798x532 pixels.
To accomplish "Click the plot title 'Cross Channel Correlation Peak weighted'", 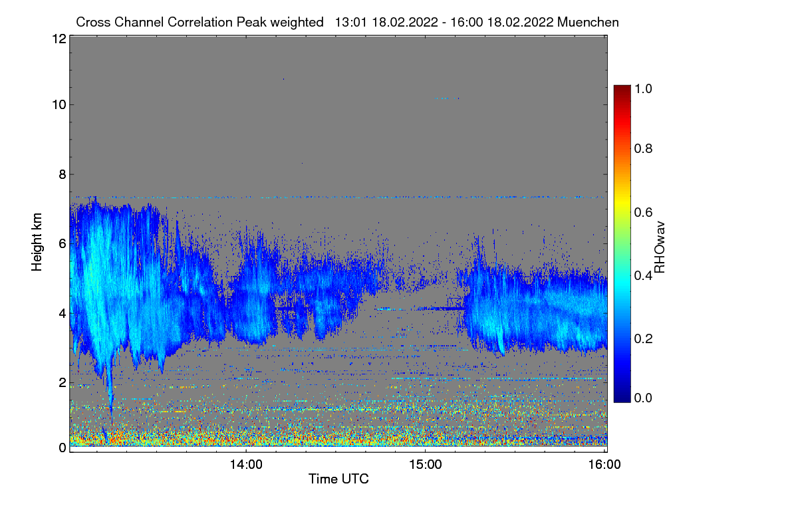I will pyautogui.click(x=200, y=22).
